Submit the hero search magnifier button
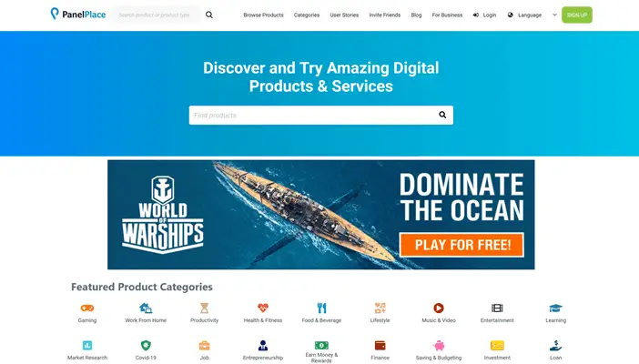Image resolution: width=639 pixels, height=364 pixels. coord(442,115)
